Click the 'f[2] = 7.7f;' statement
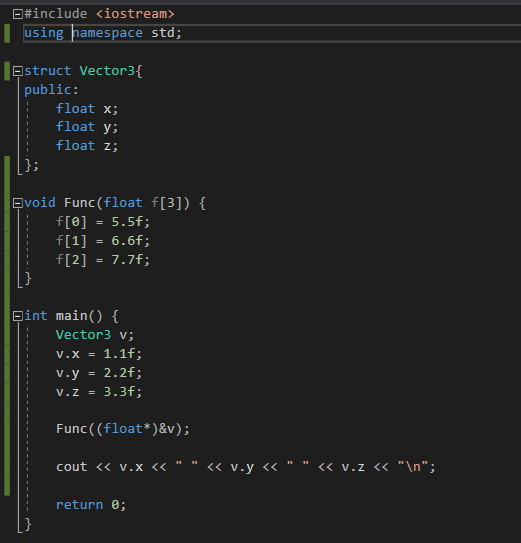 (103, 259)
